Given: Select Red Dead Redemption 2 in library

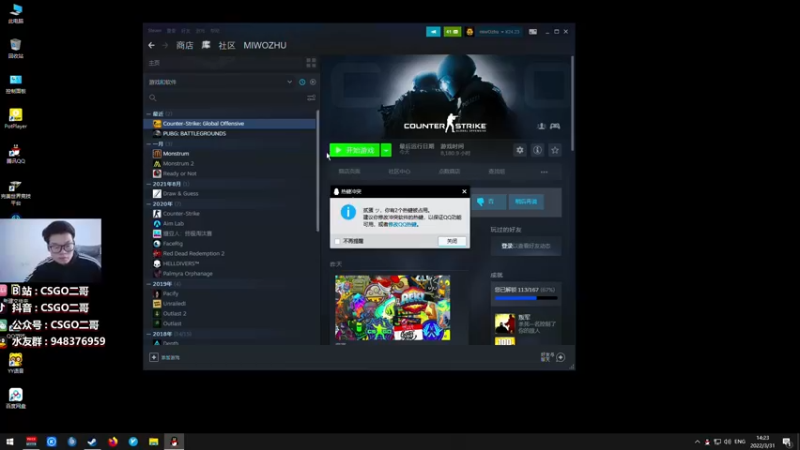Looking at the screenshot, I should tap(193, 254).
